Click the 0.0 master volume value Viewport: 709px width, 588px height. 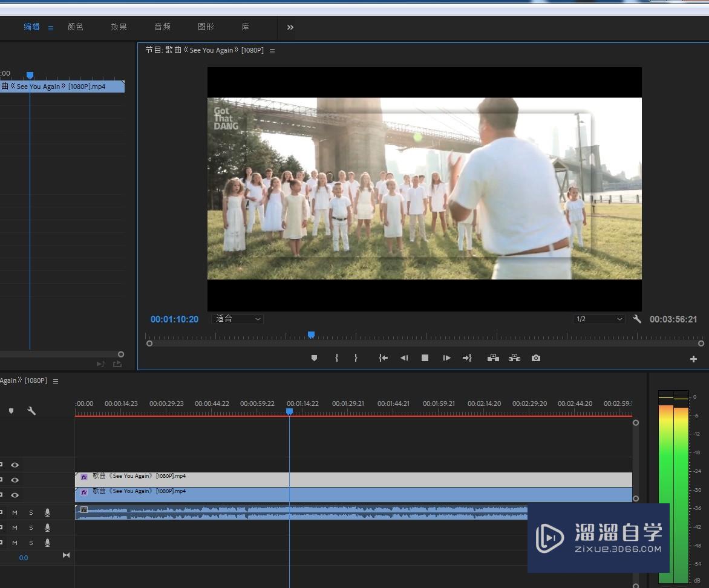point(24,558)
